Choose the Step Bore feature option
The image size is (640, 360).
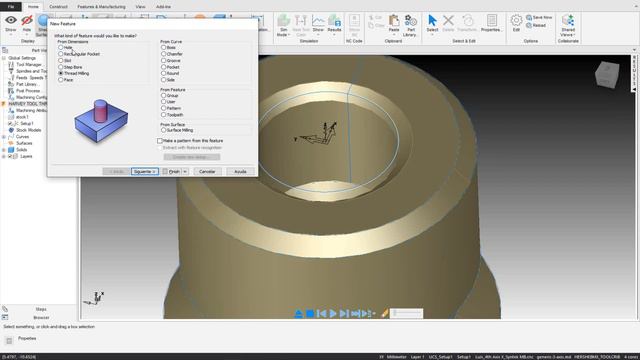point(60,67)
